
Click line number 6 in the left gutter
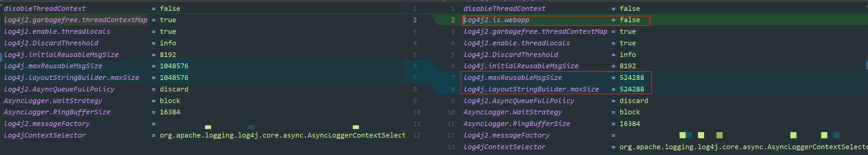pyautogui.click(x=415, y=66)
